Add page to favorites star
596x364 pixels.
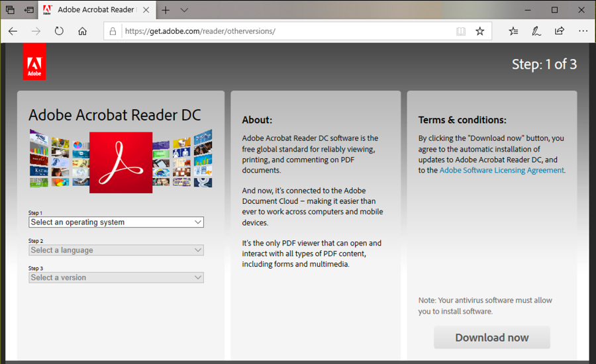[480, 31]
